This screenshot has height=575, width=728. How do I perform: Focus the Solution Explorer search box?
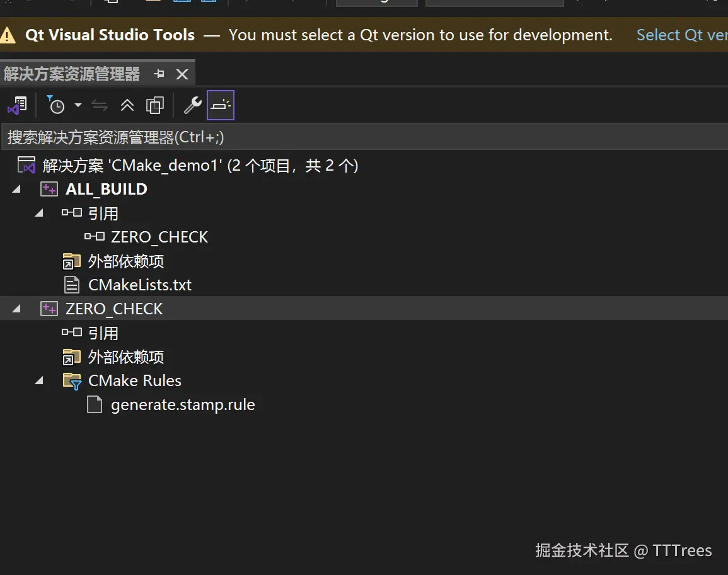364,137
